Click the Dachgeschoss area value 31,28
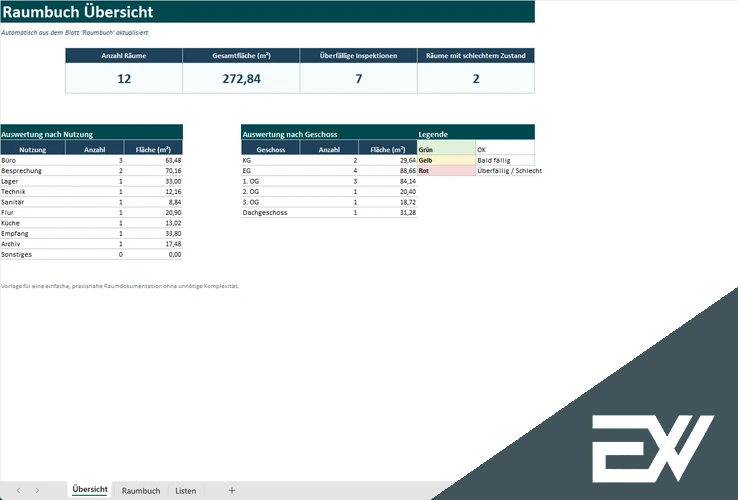Screen dimensions: 738x500 click(x=388, y=212)
